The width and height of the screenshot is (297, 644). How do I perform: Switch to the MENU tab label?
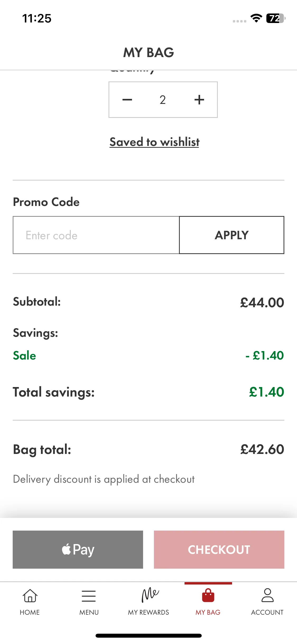tap(89, 612)
